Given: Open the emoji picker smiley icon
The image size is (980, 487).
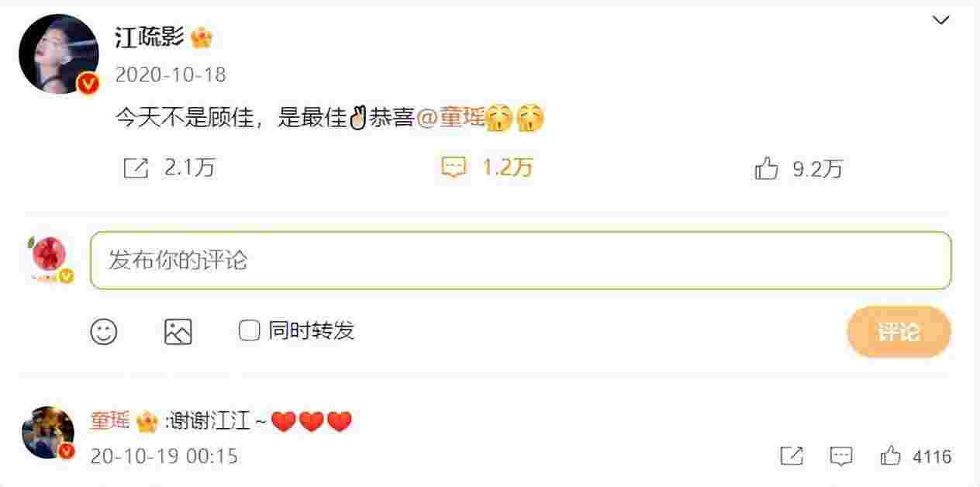Looking at the screenshot, I should tap(104, 332).
